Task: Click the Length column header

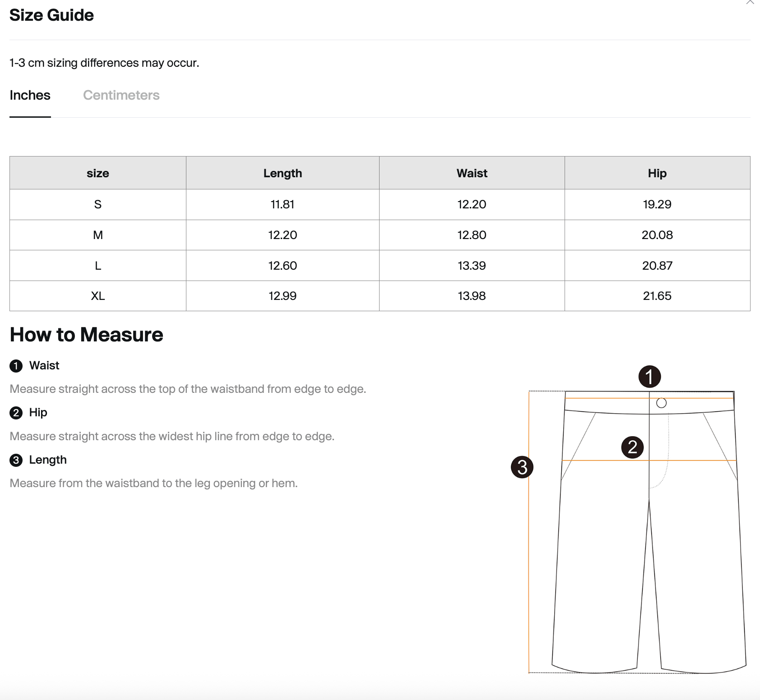Action: [283, 173]
